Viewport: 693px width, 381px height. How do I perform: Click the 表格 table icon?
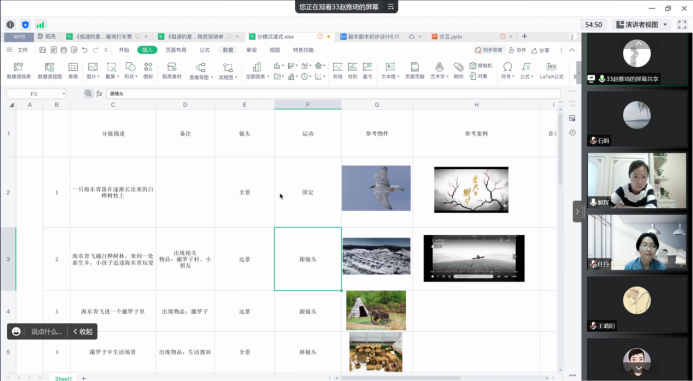tap(73, 71)
